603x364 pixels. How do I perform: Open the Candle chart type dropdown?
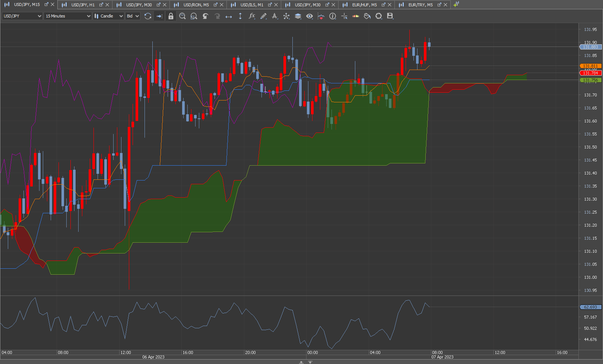pos(108,16)
